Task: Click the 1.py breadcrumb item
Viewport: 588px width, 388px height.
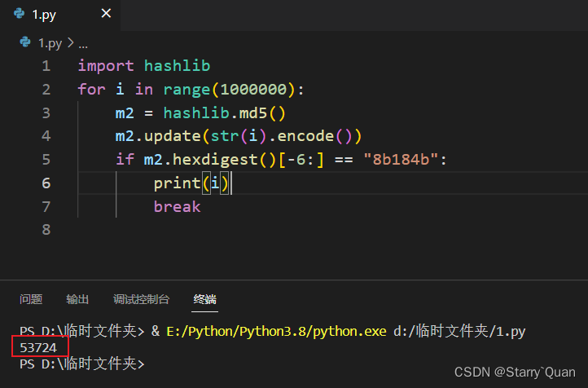Action: coord(50,43)
